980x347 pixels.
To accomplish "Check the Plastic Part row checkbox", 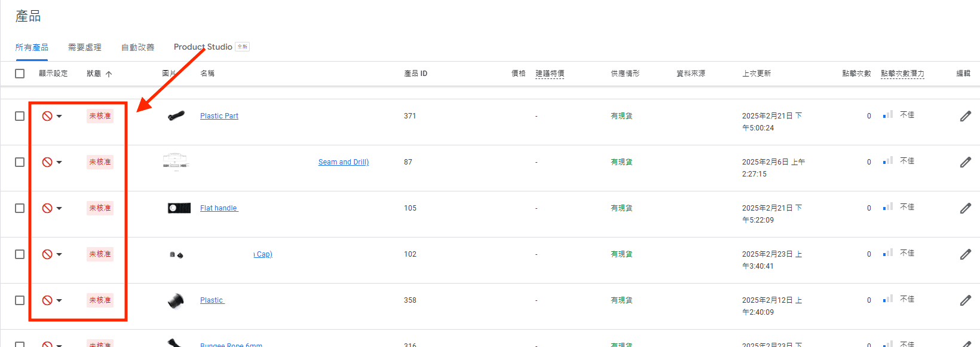I will point(20,116).
